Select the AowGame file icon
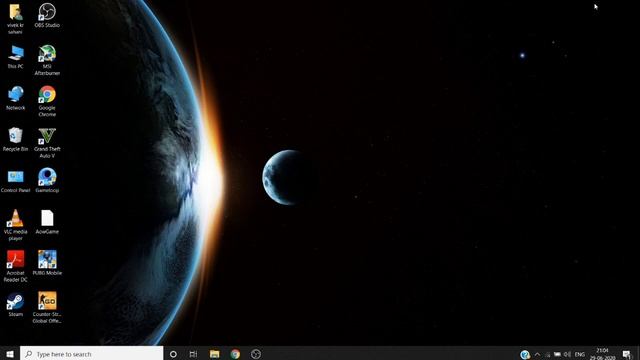 (x=47, y=222)
